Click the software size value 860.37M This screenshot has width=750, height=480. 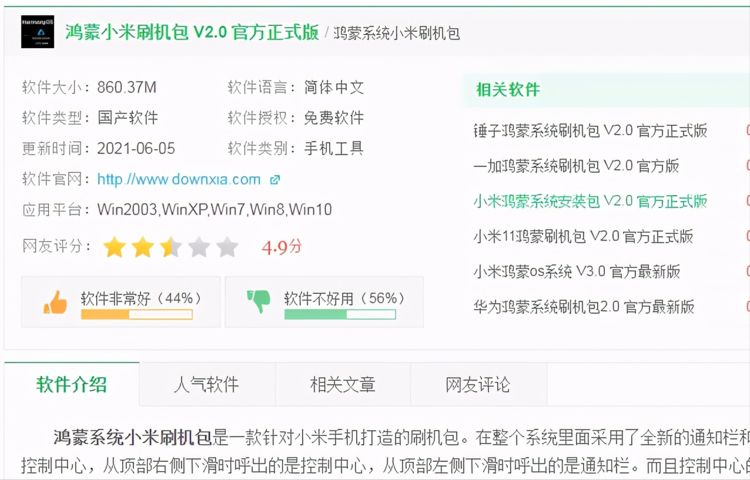[x=127, y=87]
